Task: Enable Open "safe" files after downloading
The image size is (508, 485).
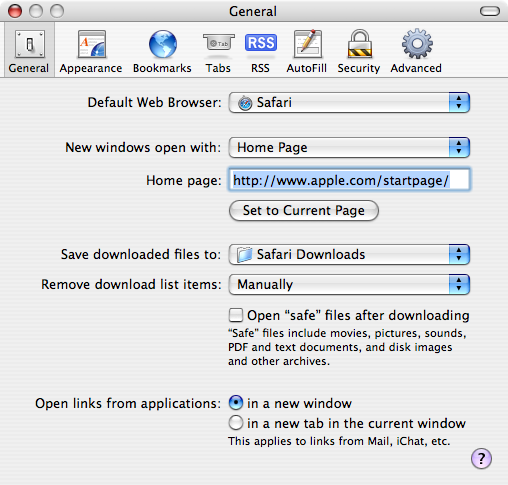Action: [x=236, y=315]
